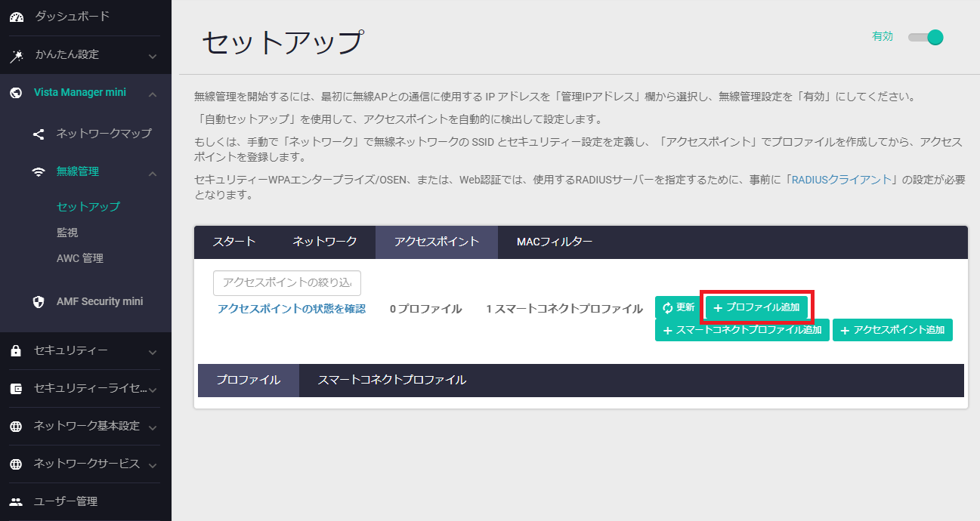
Task: Open the MACフィルター tab
Action: 555,242
